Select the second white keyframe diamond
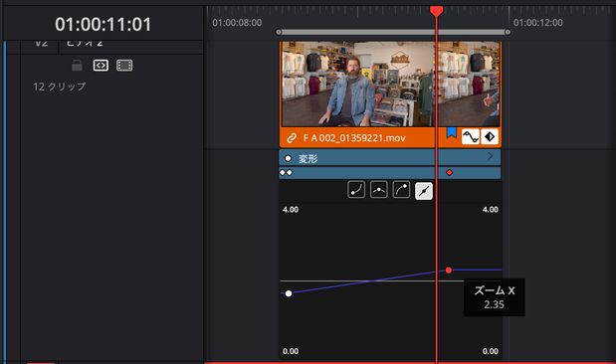 pos(290,172)
